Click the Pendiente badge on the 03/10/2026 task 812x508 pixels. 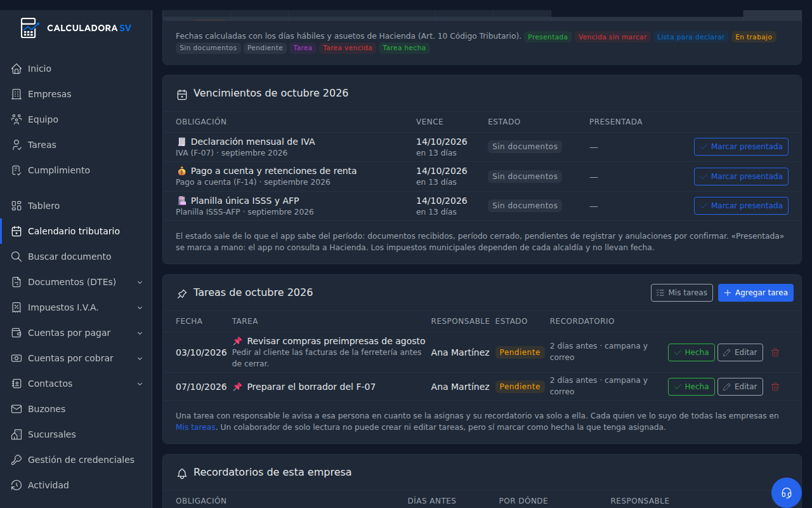pos(520,352)
